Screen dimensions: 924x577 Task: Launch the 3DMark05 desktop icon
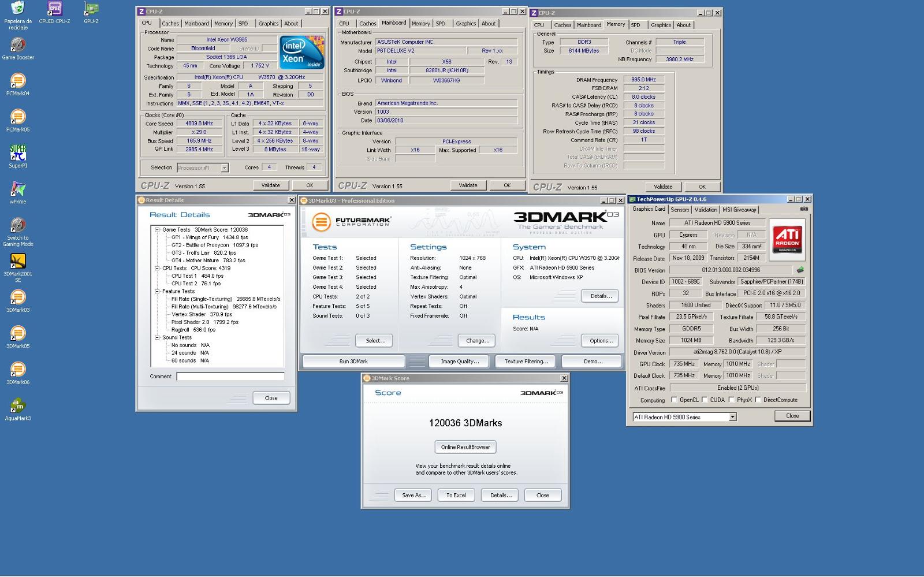(x=18, y=338)
